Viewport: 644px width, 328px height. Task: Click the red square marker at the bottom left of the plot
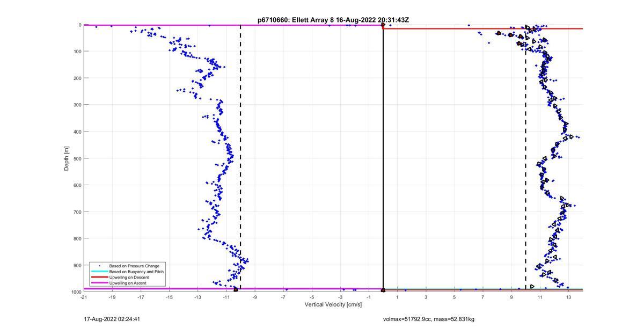tap(236, 290)
